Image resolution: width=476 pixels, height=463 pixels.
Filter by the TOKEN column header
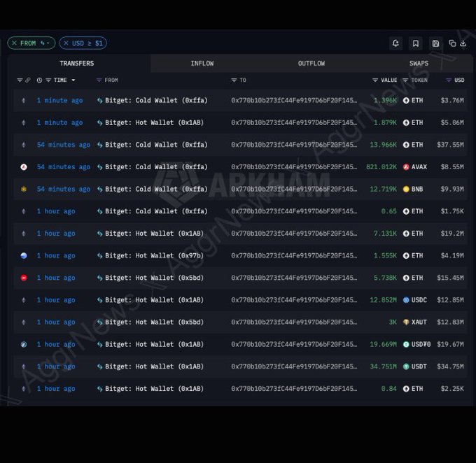coord(415,80)
